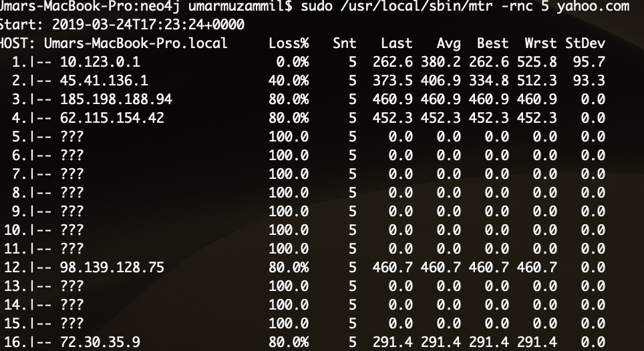Click the 80.0% loss value for hop 3
Viewport: 644px width, 351px height.
click(289, 99)
